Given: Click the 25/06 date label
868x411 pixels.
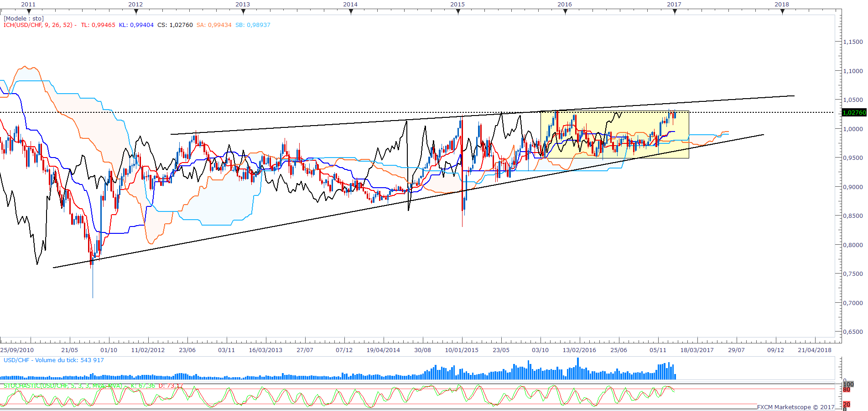Looking at the screenshot, I should pos(619,350).
